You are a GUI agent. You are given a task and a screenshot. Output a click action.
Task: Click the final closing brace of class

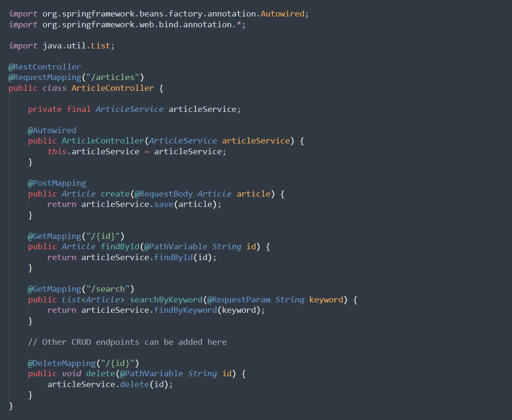tap(11, 405)
